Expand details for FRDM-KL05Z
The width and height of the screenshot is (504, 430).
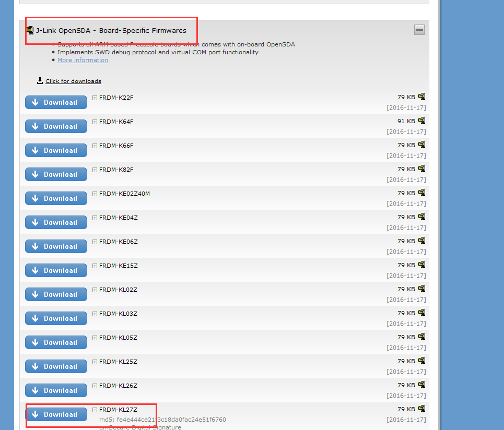click(95, 338)
